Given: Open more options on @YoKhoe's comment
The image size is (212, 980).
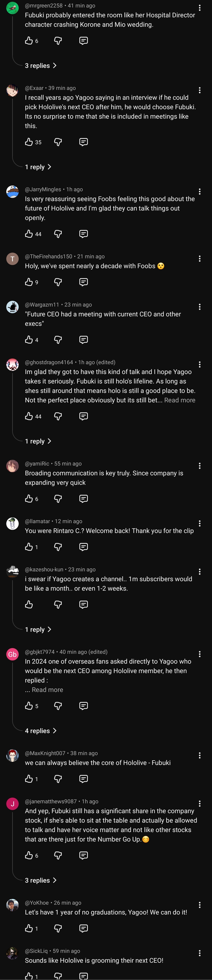Looking at the screenshot, I should (199, 905).
